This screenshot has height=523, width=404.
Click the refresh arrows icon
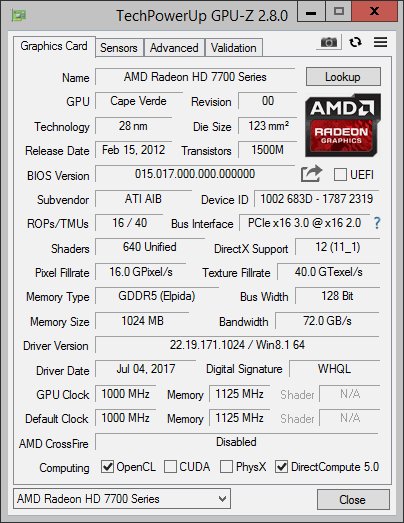355,42
